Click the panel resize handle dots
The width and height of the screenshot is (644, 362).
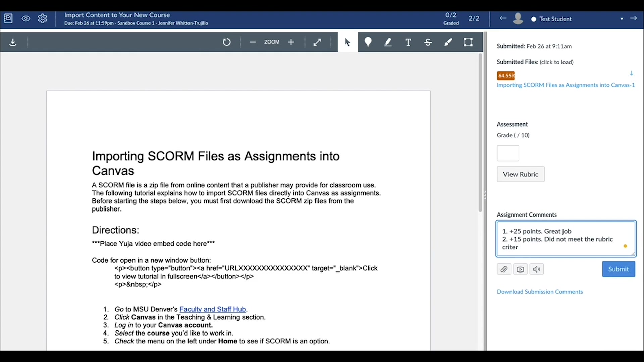[485, 195]
